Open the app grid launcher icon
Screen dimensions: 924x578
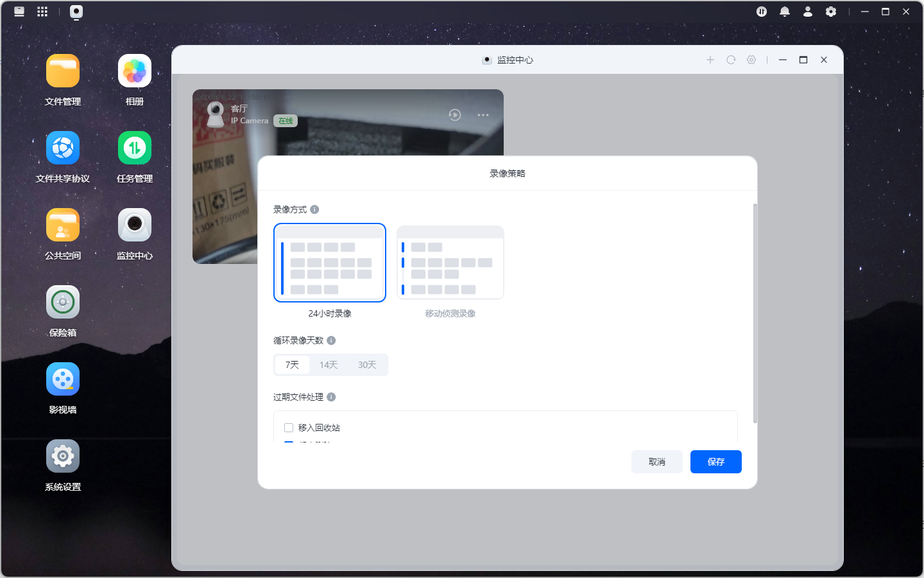point(42,12)
